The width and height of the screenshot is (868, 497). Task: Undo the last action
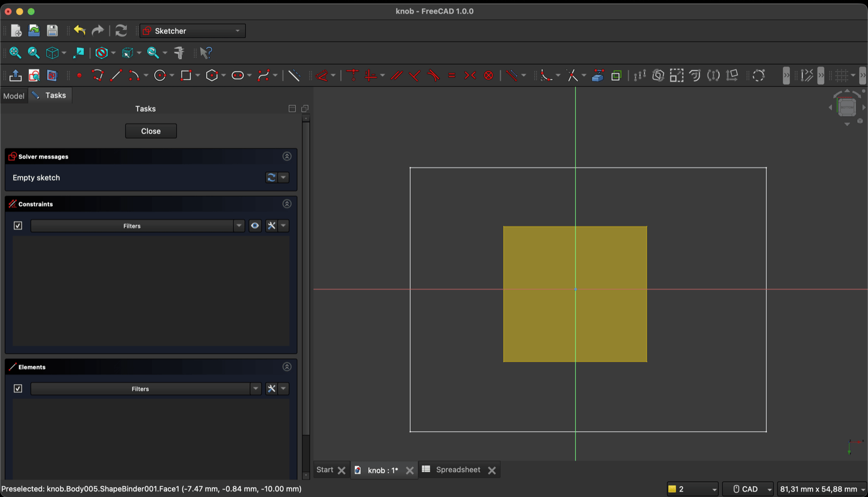[x=80, y=30]
